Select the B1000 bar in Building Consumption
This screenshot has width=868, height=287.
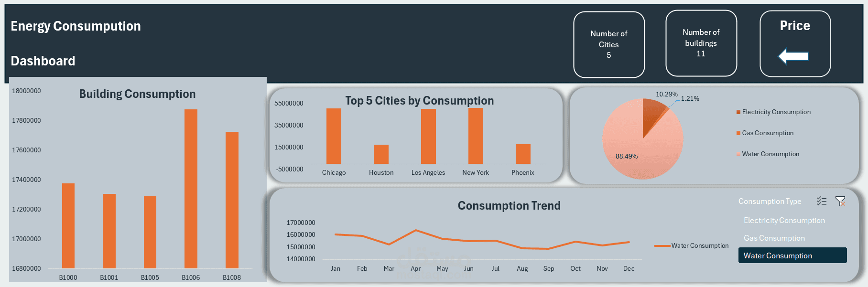(x=68, y=226)
